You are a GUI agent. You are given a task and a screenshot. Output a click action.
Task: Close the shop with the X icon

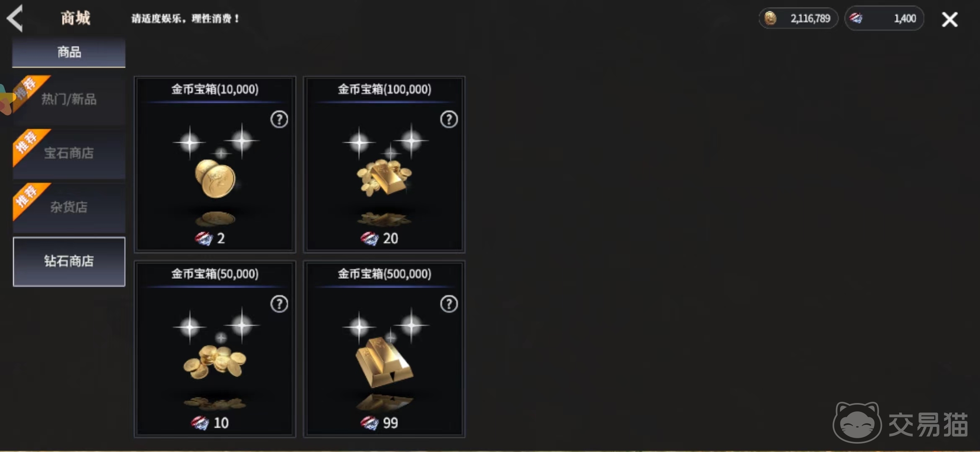tap(949, 19)
